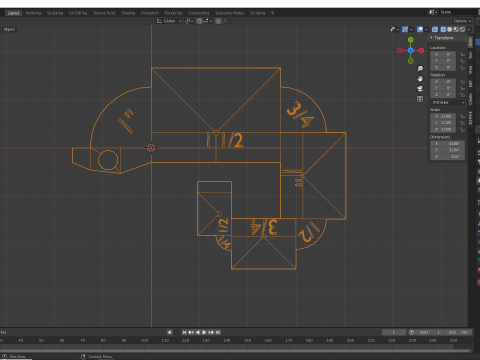Switch to the Layout workspace tab

point(13,13)
